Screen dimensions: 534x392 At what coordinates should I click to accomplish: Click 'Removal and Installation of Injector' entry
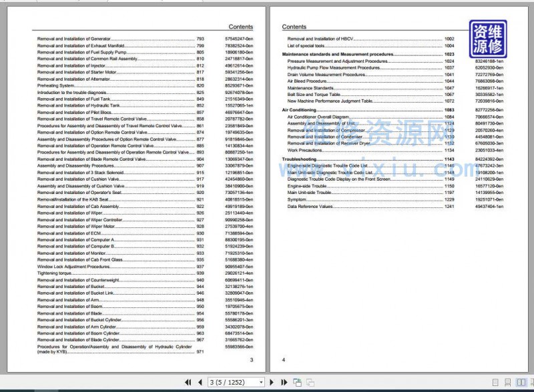(71, 66)
